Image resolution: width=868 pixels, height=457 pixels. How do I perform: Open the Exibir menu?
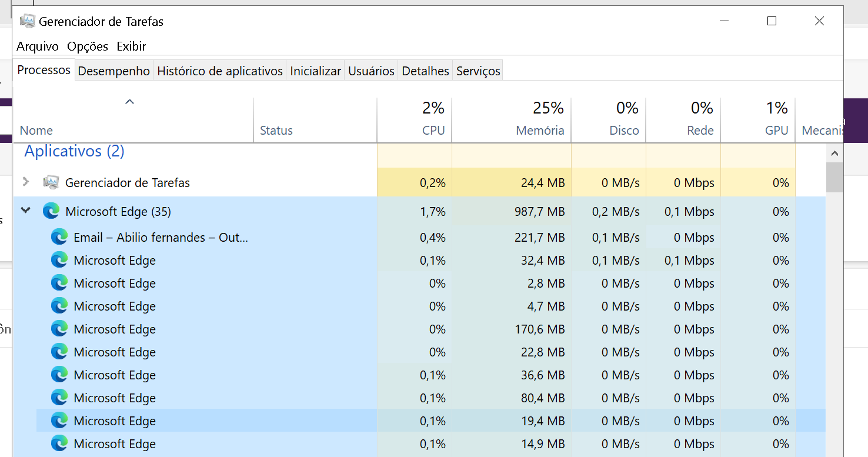131,46
